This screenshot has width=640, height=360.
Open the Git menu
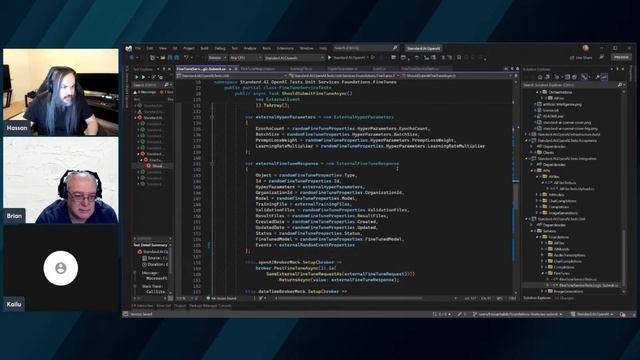pos(175,48)
